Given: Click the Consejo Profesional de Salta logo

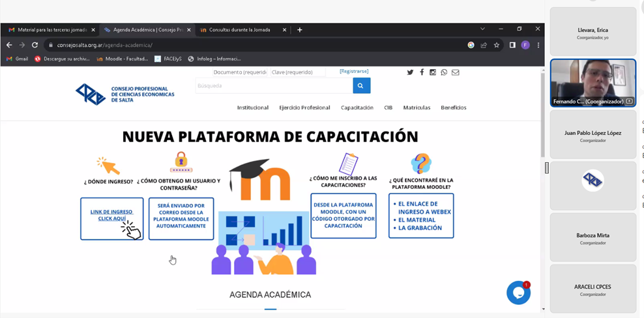Looking at the screenshot, I should pos(125,94).
